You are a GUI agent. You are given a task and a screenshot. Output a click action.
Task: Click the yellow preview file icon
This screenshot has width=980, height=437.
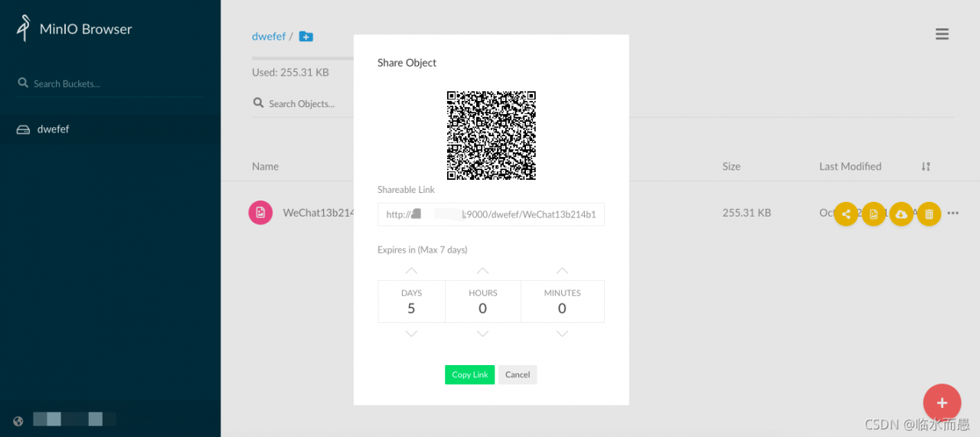(874, 214)
